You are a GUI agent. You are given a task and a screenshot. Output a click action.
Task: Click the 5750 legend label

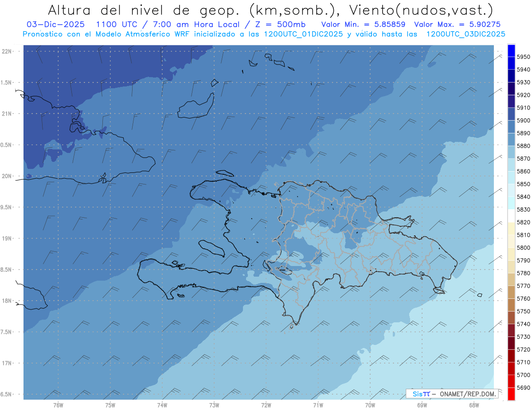pos(524,311)
